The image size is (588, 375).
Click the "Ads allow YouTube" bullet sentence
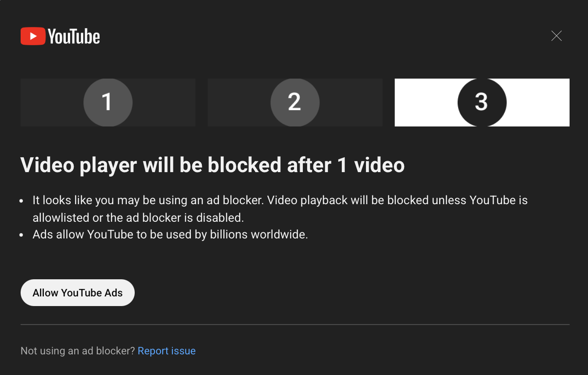[170, 234]
